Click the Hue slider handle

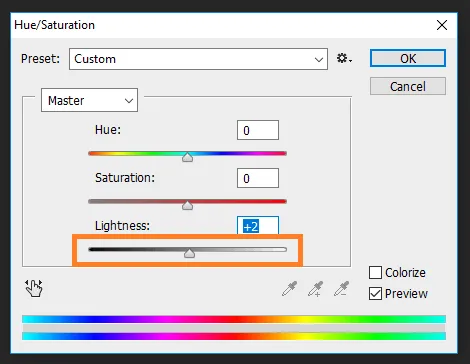coord(188,157)
